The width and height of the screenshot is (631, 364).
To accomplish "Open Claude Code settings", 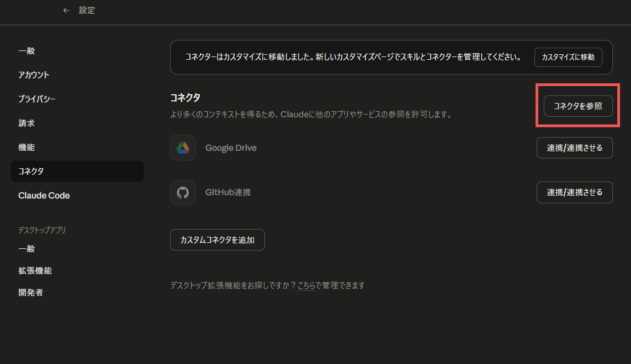I will [44, 196].
